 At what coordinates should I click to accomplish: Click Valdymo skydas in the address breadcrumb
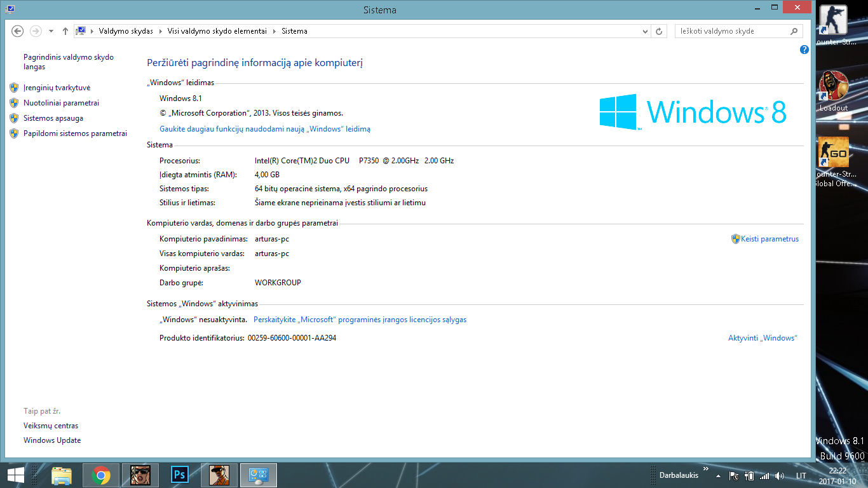point(126,31)
